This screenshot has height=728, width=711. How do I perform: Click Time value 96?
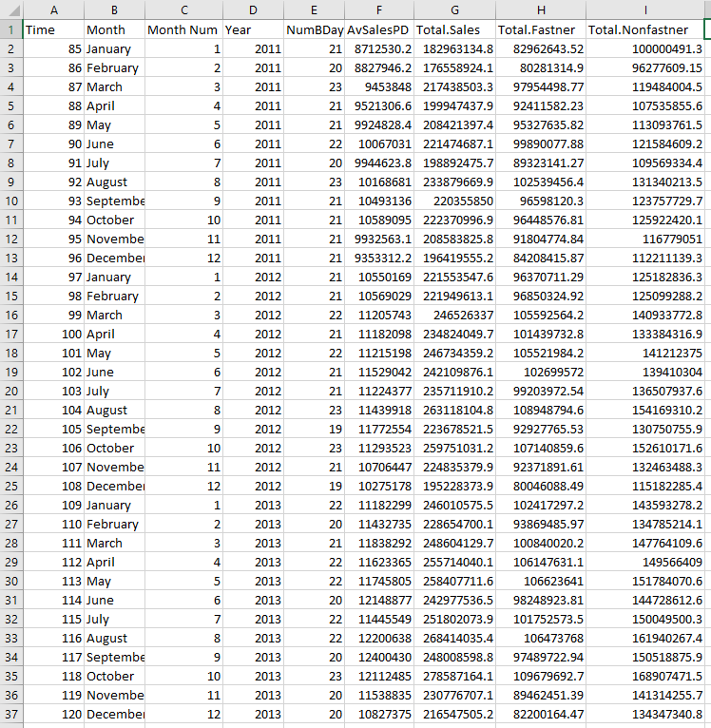click(x=53, y=258)
